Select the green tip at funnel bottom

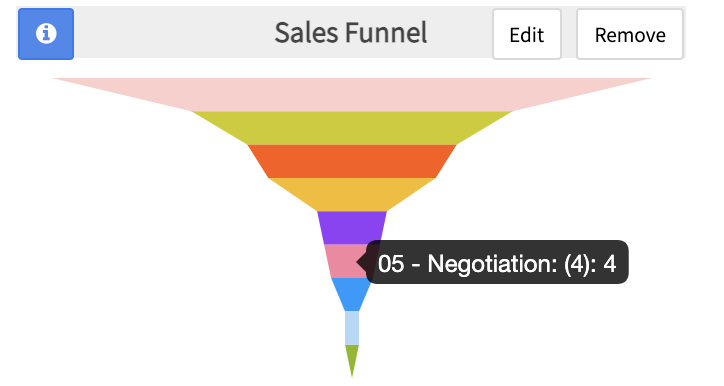click(x=352, y=358)
